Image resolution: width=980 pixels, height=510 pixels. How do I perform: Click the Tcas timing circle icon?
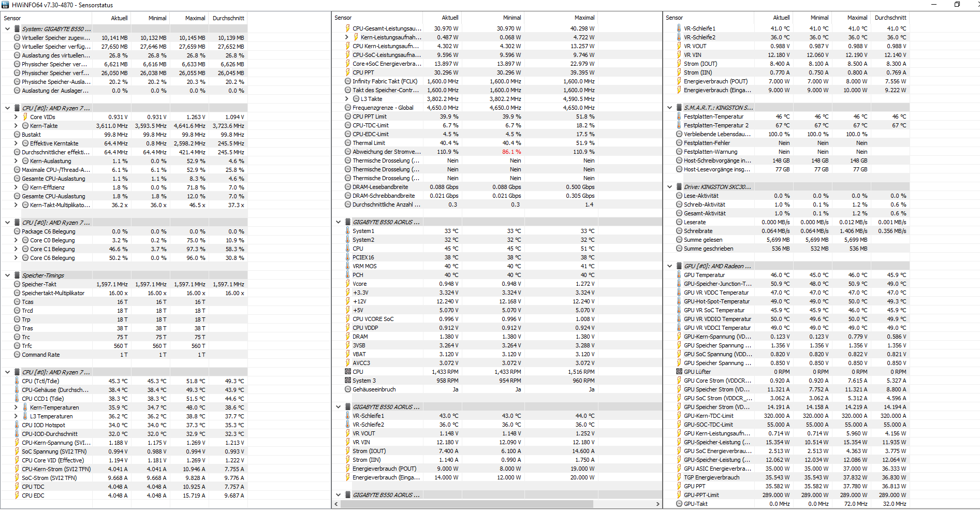pos(17,302)
